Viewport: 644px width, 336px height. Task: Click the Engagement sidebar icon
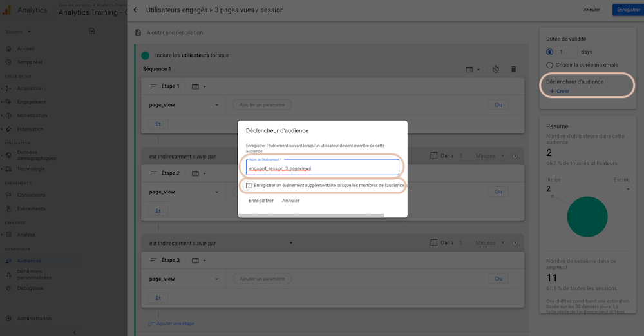click(8, 102)
